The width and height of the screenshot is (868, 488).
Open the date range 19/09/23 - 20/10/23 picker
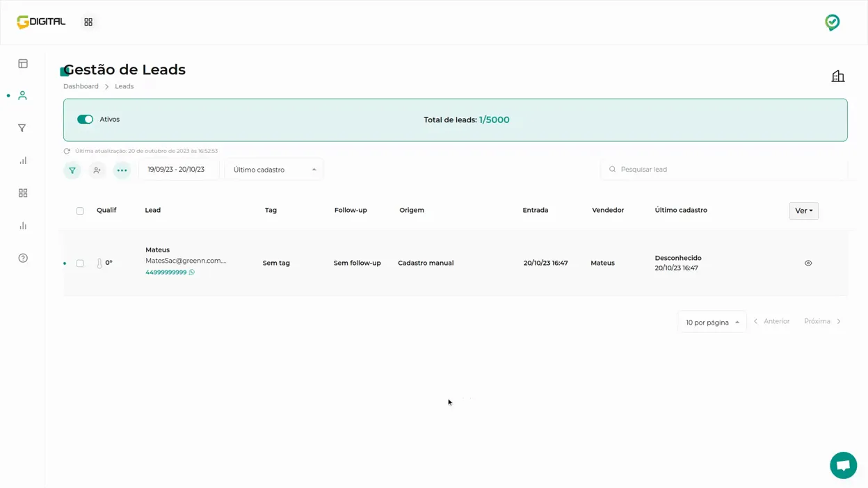coord(179,170)
